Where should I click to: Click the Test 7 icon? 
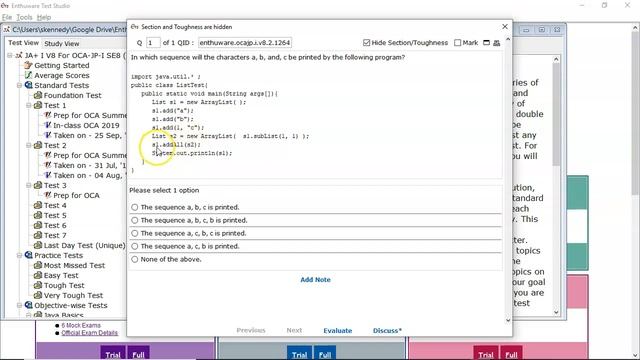coord(38,236)
